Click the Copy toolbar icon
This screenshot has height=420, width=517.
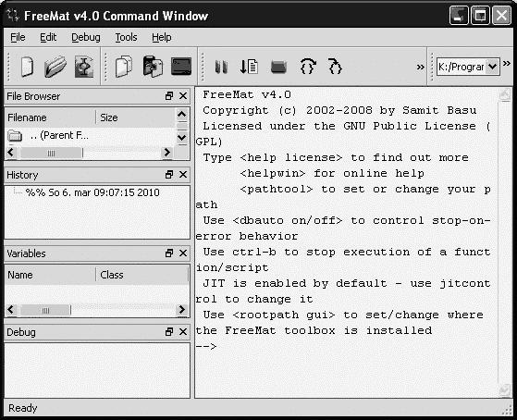(124, 67)
